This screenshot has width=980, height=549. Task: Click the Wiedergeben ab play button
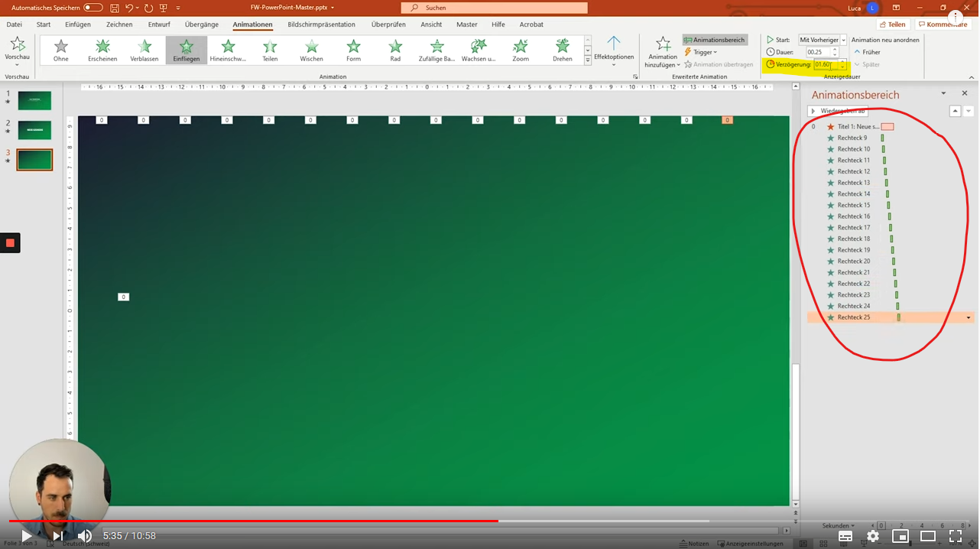click(x=838, y=111)
